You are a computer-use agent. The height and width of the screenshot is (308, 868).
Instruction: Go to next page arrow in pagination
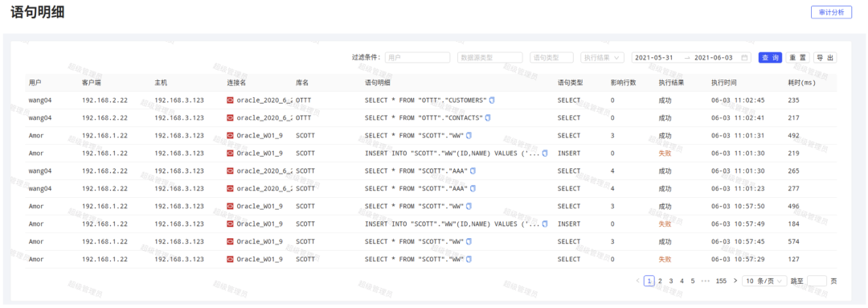click(x=735, y=281)
